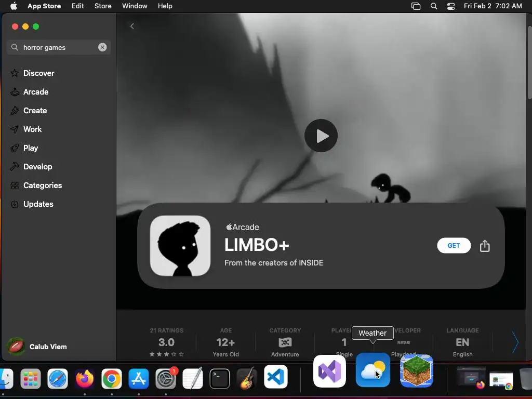Viewport: 532px width, 399px height.
Task: Open System Settings from the Dock
Action: [166, 379]
